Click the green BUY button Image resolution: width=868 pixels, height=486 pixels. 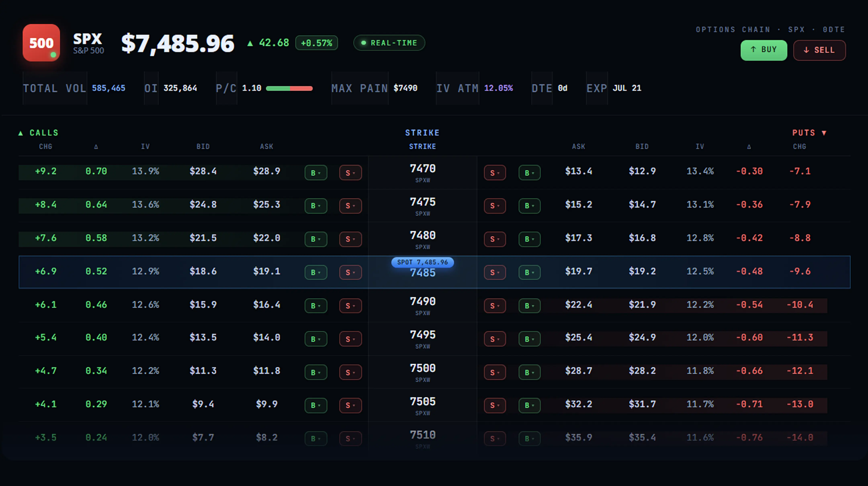pos(764,50)
